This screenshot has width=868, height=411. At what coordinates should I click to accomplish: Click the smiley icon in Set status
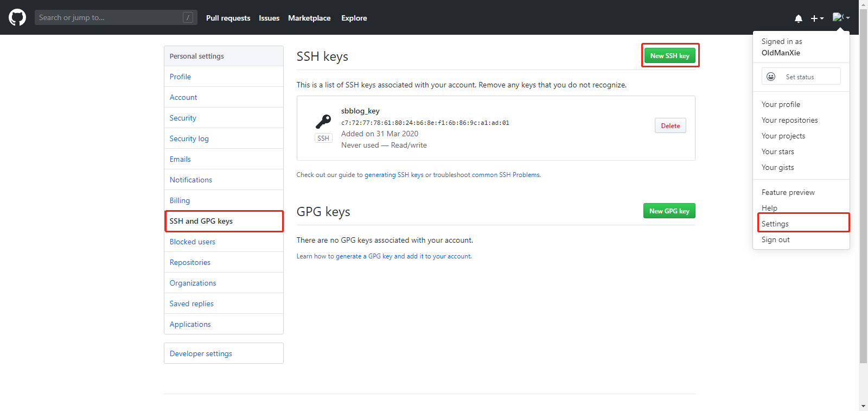tap(771, 77)
